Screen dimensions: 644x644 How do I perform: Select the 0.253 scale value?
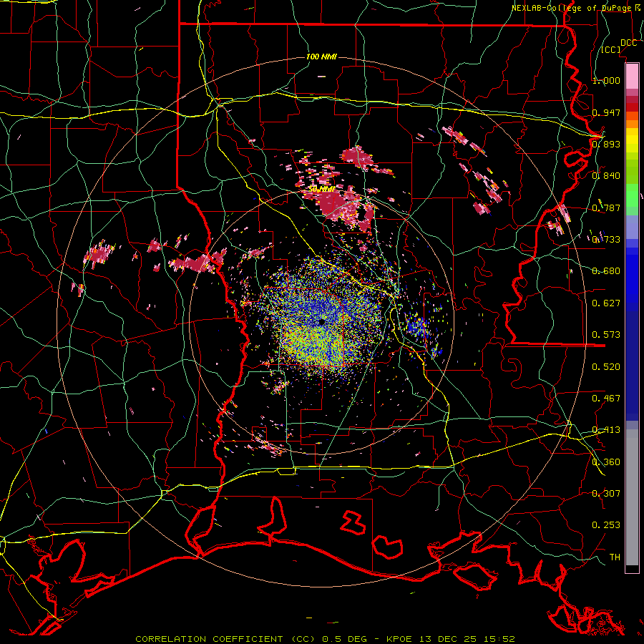[606, 525]
